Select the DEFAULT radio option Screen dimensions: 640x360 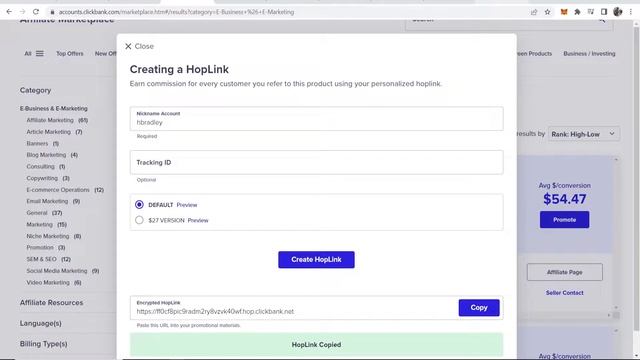[139, 204]
